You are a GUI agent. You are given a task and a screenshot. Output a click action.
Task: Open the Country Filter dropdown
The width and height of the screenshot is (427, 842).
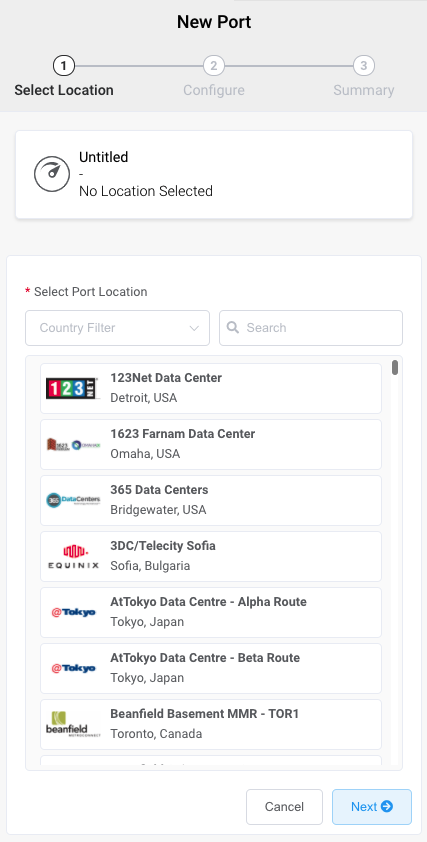pos(118,328)
